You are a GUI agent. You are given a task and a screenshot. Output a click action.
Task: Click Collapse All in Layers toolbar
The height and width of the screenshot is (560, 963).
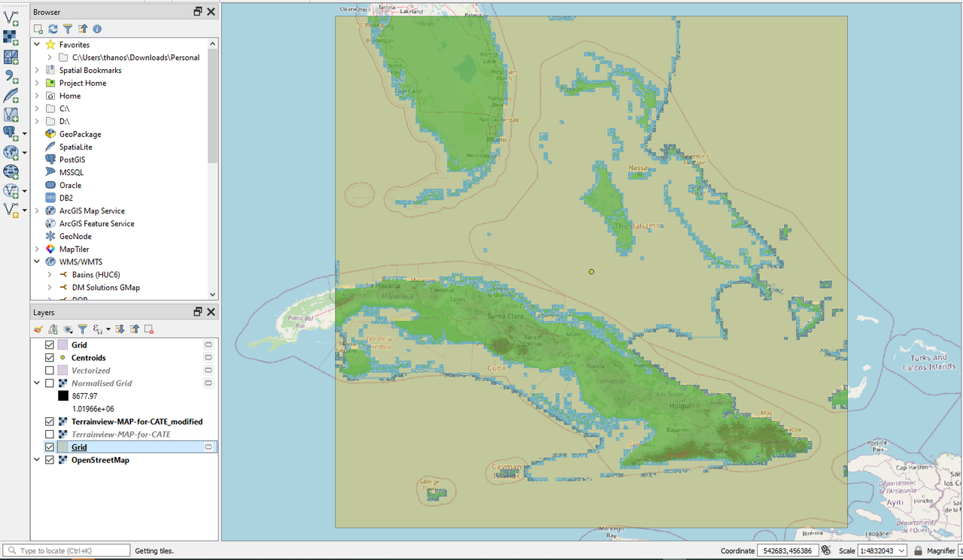134,329
